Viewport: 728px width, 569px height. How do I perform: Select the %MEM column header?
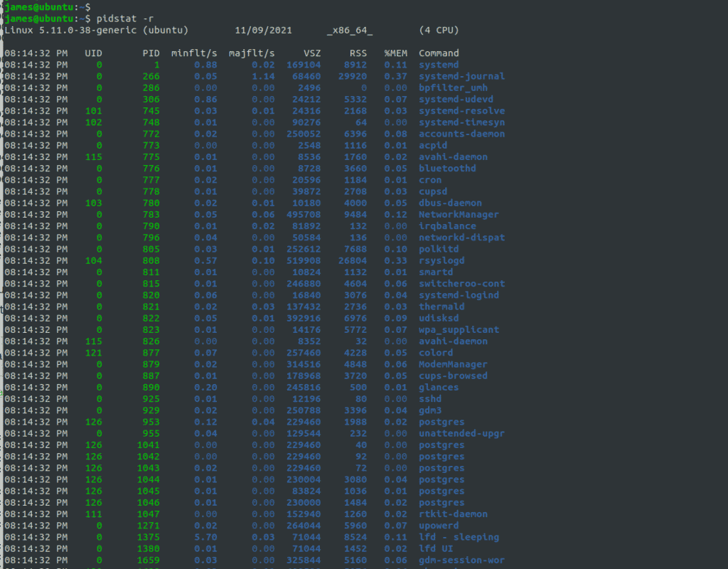(395, 53)
